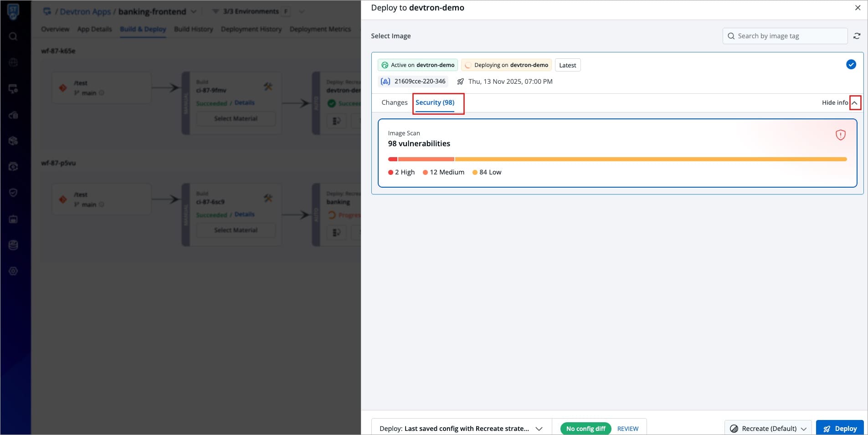Click the red shield vulnerability icon
This screenshot has height=435, width=868.
pos(840,135)
